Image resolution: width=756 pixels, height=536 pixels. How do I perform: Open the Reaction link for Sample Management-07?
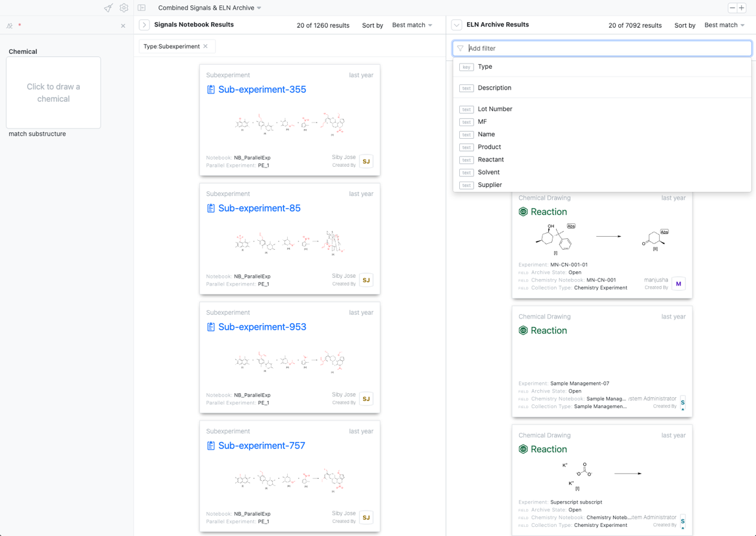549,330
